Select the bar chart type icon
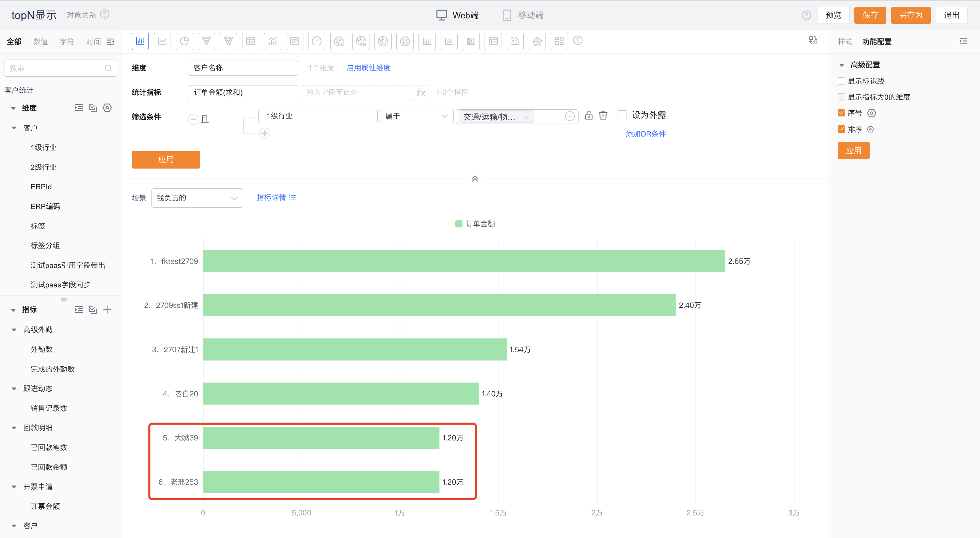The image size is (980, 538). point(140,41)
